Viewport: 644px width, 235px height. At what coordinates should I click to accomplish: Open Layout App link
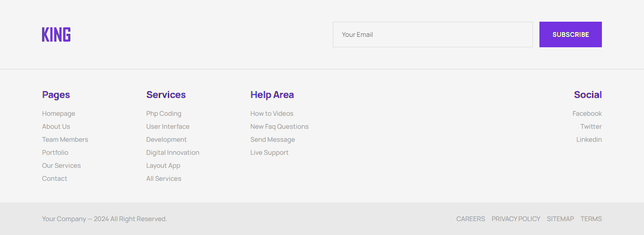click(163, 166)
